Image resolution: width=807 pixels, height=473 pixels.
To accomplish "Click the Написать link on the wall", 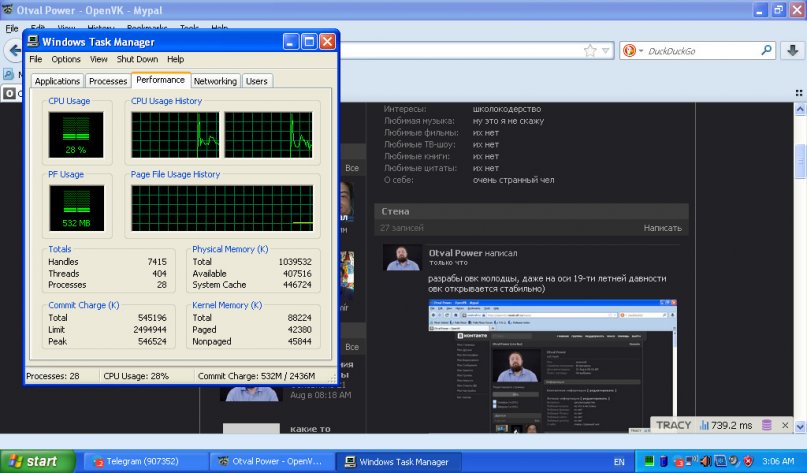I will click(x=662, y=229).
